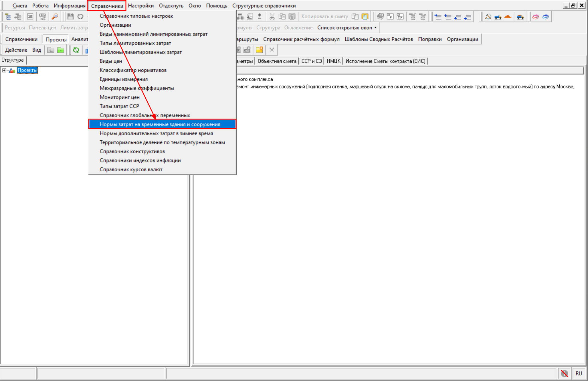Click the yellow paste clipboard icon
The image size is (588, 381).
(x=365, y=17)
